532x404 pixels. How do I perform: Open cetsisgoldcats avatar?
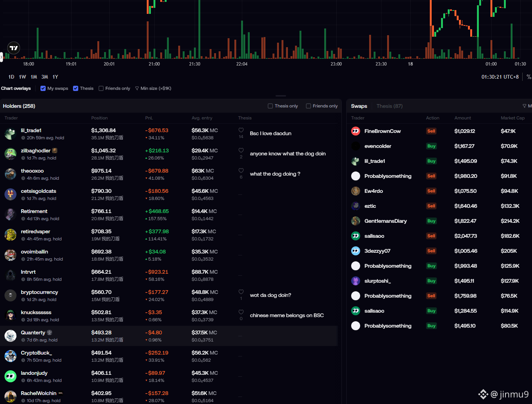coord(10,194)
